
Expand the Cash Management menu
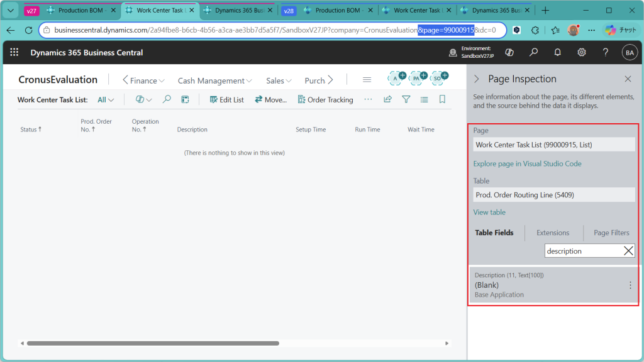click(x=214, y=80)
